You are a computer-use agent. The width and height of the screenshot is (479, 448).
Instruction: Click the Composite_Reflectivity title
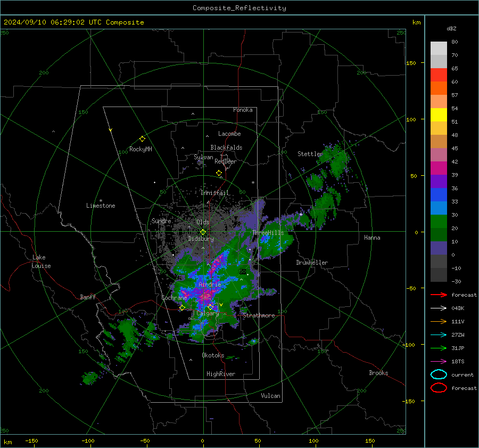pyautogui.click(x=240, y=8)
